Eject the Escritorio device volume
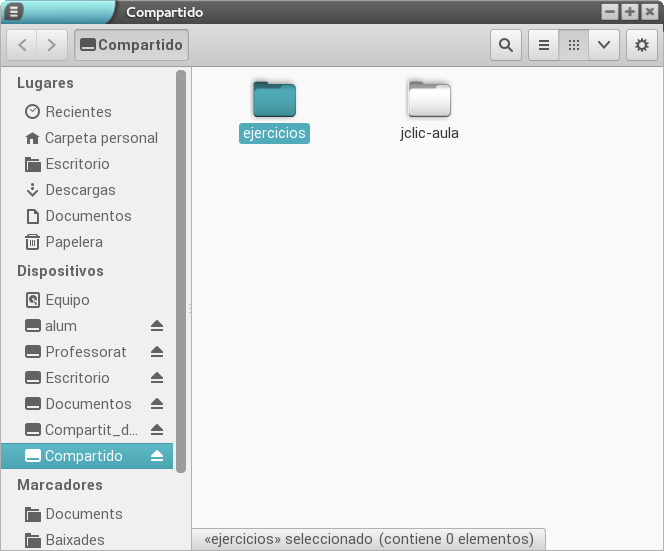 [x=157, y=378]
